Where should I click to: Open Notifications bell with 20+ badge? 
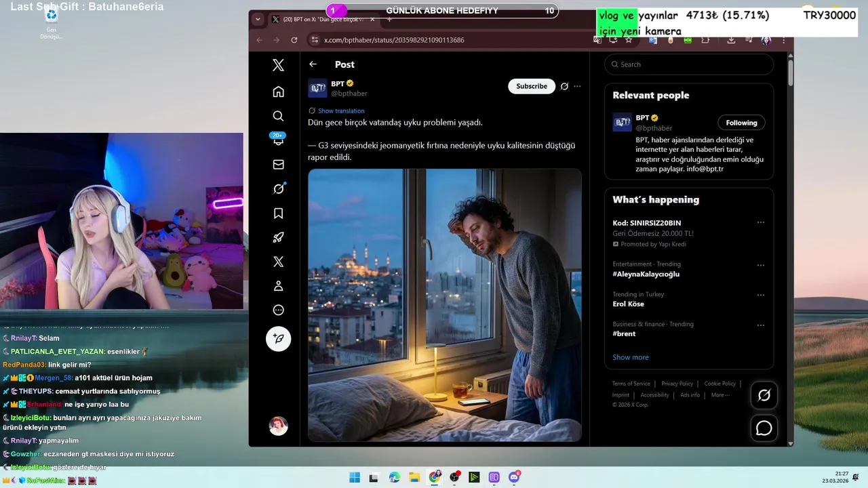tap(278, 140)
